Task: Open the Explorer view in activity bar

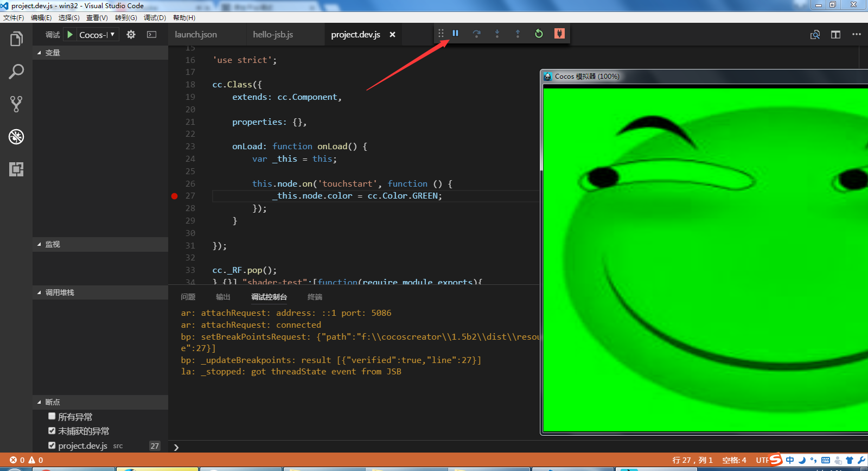Action: coord(16,39)
